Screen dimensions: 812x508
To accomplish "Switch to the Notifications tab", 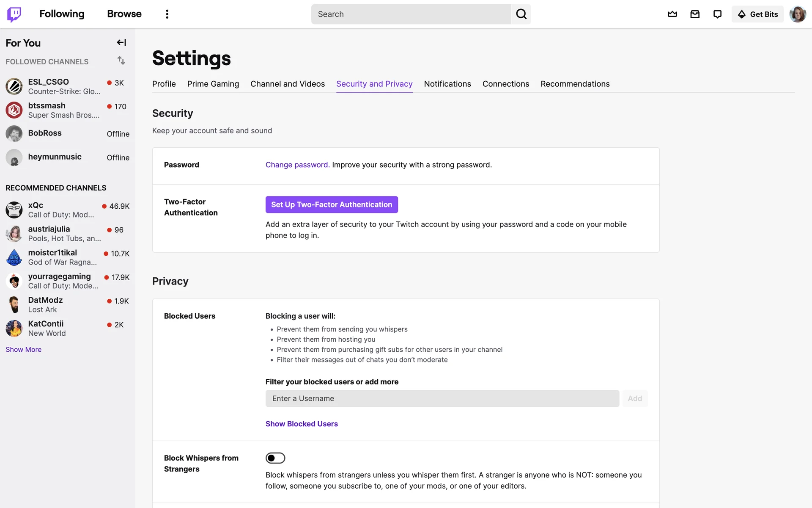I will (x=447, y=84).
